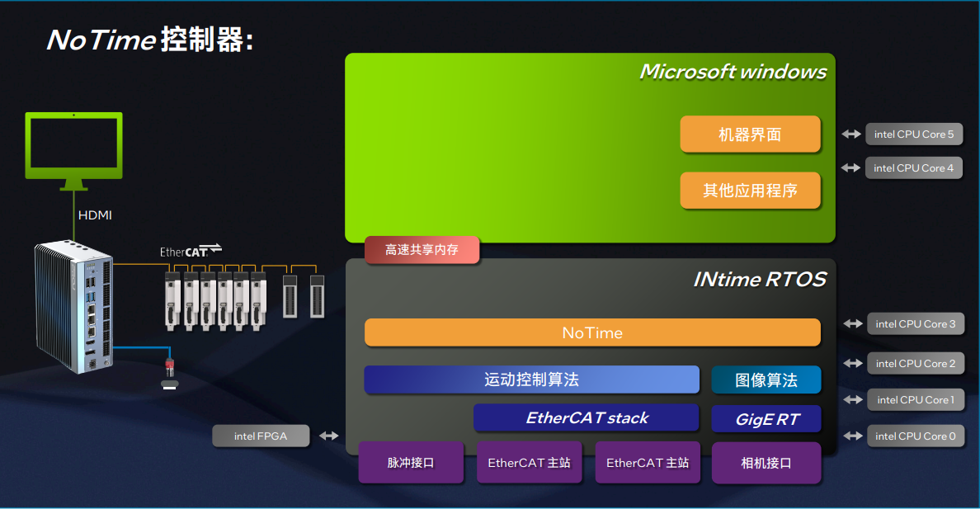Click the EtherCAT stack block
The image size is (980, 509).
click(587, 417)
